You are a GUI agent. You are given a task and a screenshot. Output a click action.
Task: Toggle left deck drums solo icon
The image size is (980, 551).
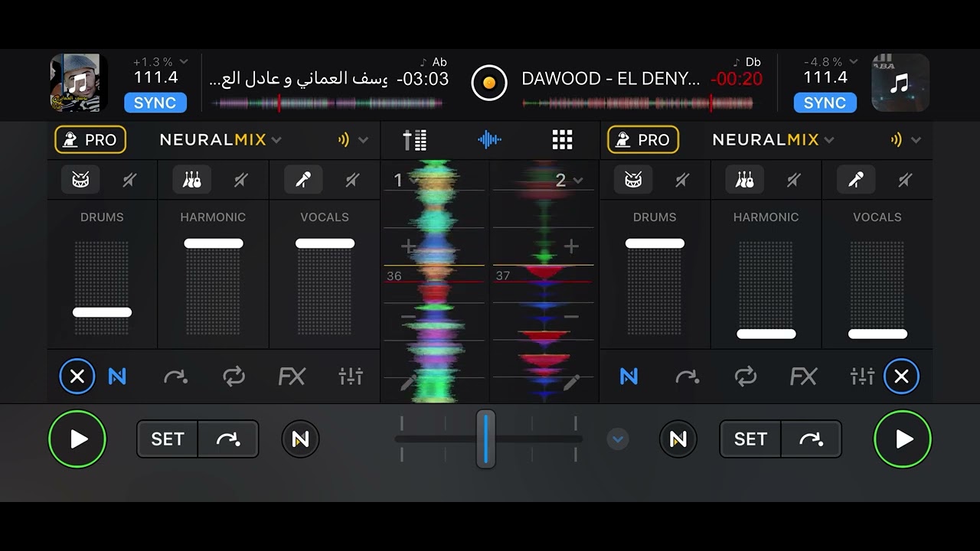pyautogui.click(x=80, y=180)
